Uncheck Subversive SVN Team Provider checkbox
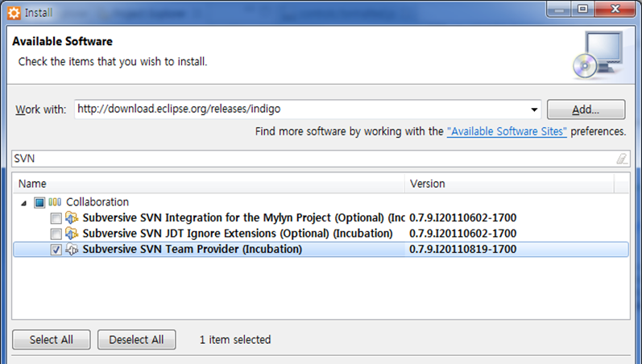Screen dimensions: 642x364 [56, 250]
